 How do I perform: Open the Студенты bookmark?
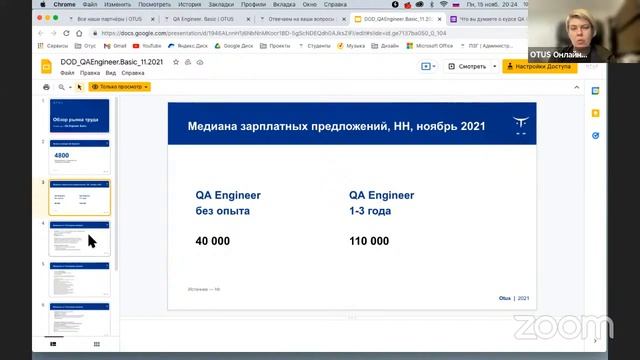[315, 46]
